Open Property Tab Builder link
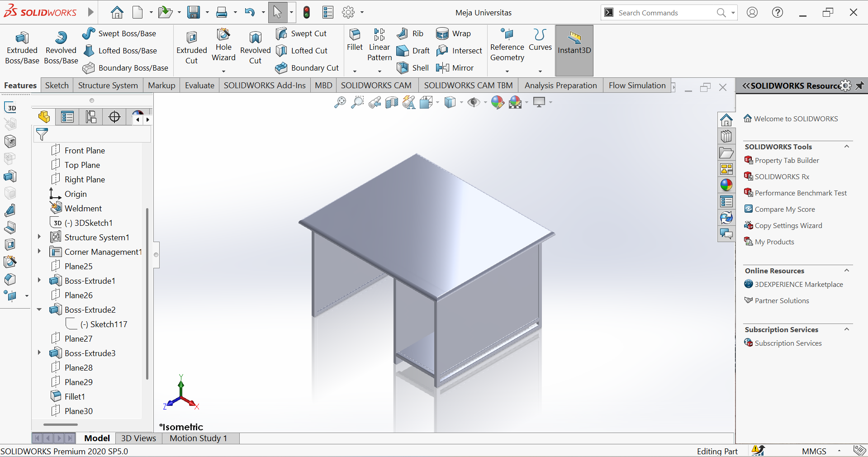This screenshot has height=457, width=868. [788, 160]
